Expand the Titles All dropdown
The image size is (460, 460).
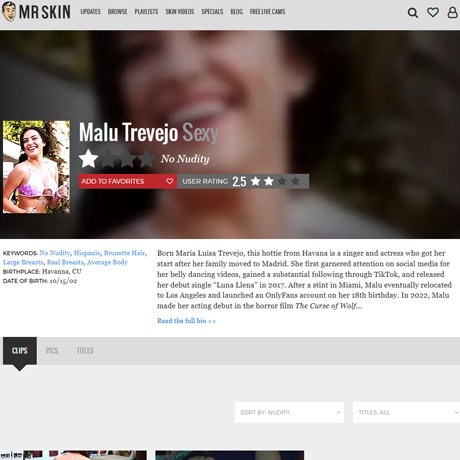click(406, 412)
